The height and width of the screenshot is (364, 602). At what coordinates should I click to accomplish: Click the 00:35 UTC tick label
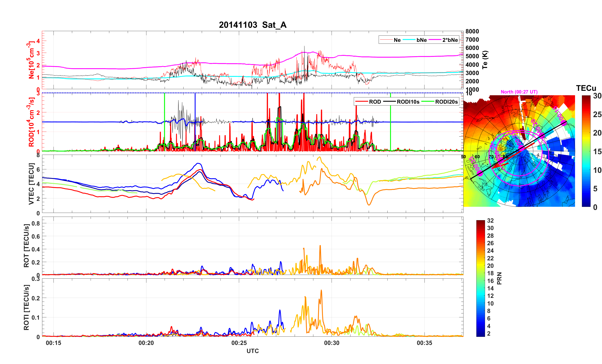[x=424, y=343]
